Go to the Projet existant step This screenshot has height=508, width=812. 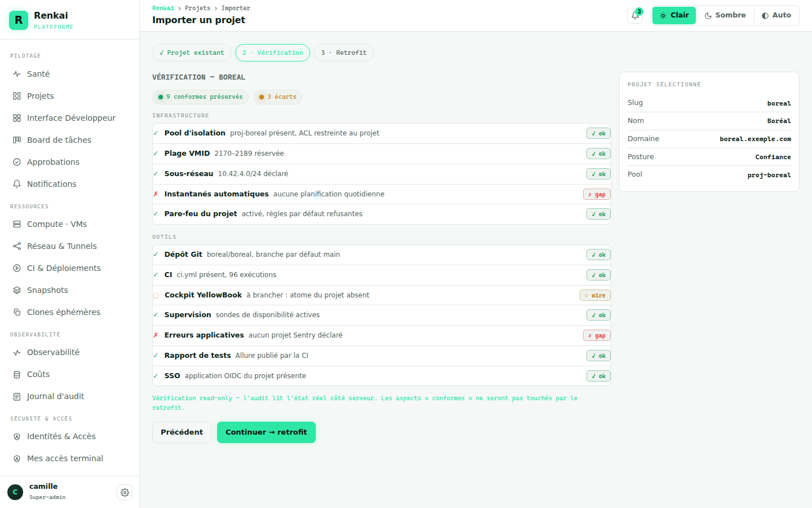pyautogui.click(x=192, y=52)
